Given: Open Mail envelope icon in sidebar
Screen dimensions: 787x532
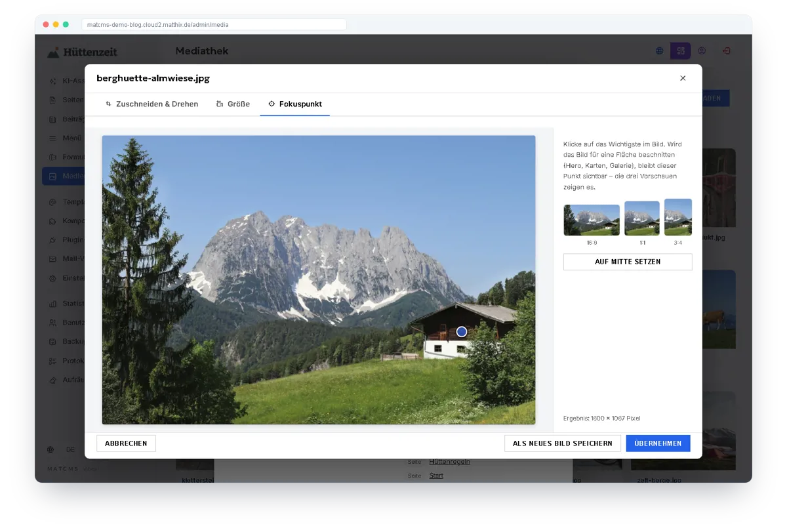Looking at the screenshot, I should tap(53, 259).
